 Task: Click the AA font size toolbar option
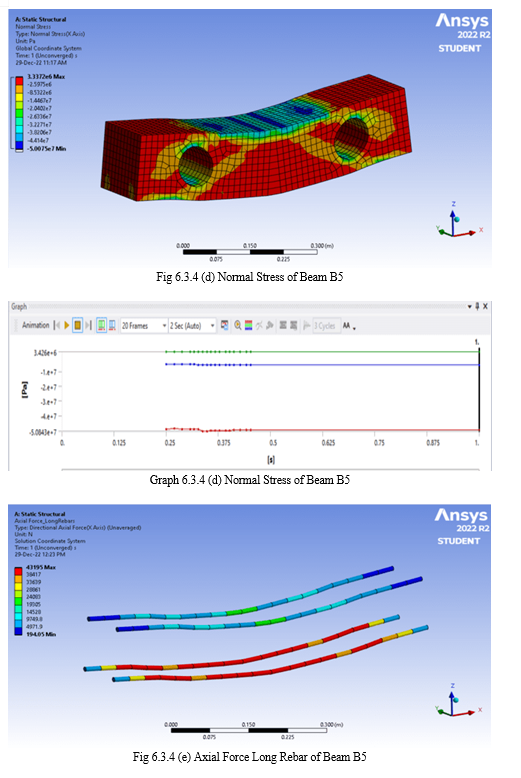pyautogui.click(x=347, y=325)
